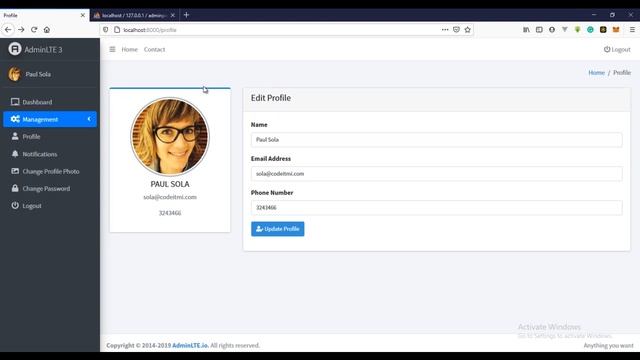Click the dark square B extension icon
The width and height of the screenshot is (640, 360).
click(x=603, y=30)
